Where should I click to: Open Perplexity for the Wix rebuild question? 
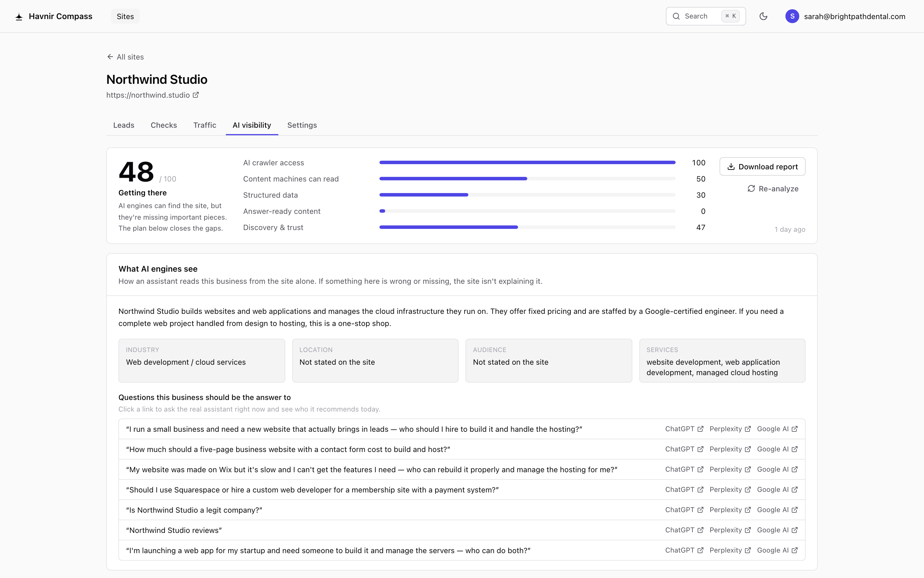[730, 469]
